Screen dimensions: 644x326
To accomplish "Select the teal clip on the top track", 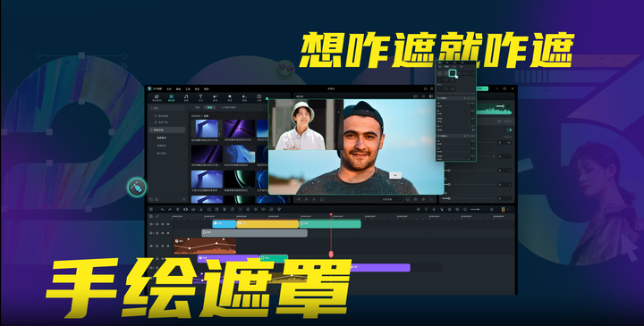I will tap(330, 224).
